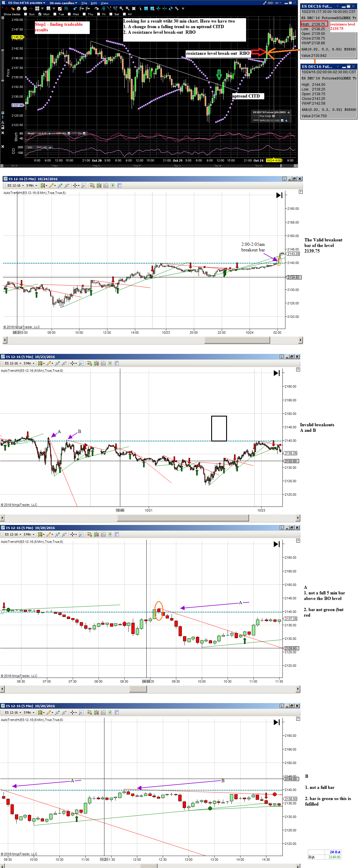Screen dimensions: 359x868
Task: Open crosshair cursor dropdown in the 10/24/2016 chart
Action: tap(76, 185)
